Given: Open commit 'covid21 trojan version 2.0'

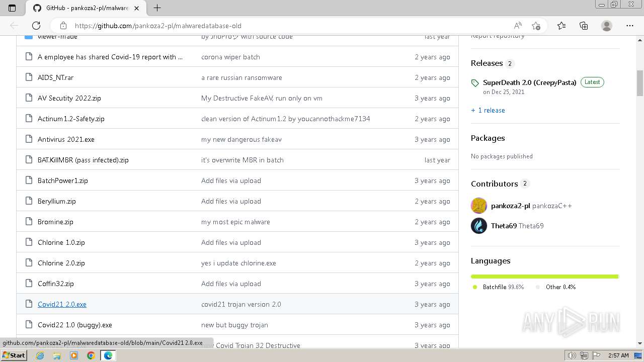Looking at the screenshot, I should click(241, 304).
